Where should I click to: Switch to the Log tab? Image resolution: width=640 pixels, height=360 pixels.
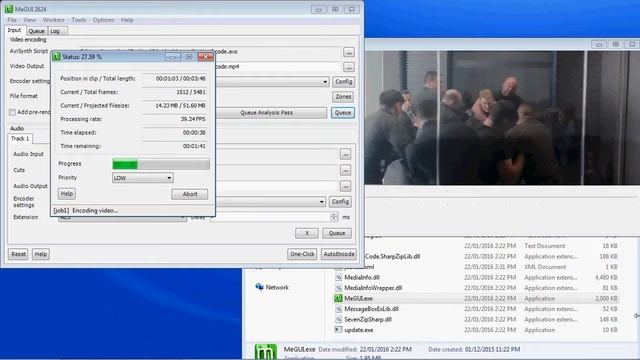click(55, 31)
